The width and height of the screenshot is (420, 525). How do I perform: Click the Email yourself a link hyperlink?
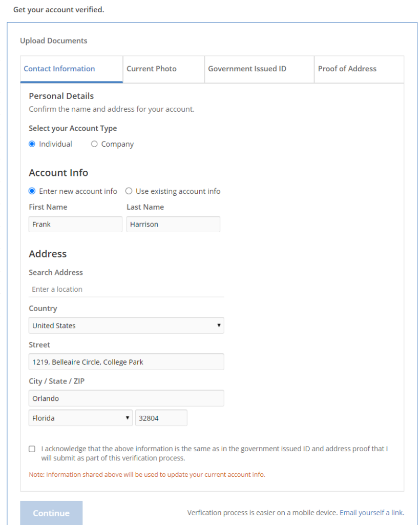[x=371, y=513]
